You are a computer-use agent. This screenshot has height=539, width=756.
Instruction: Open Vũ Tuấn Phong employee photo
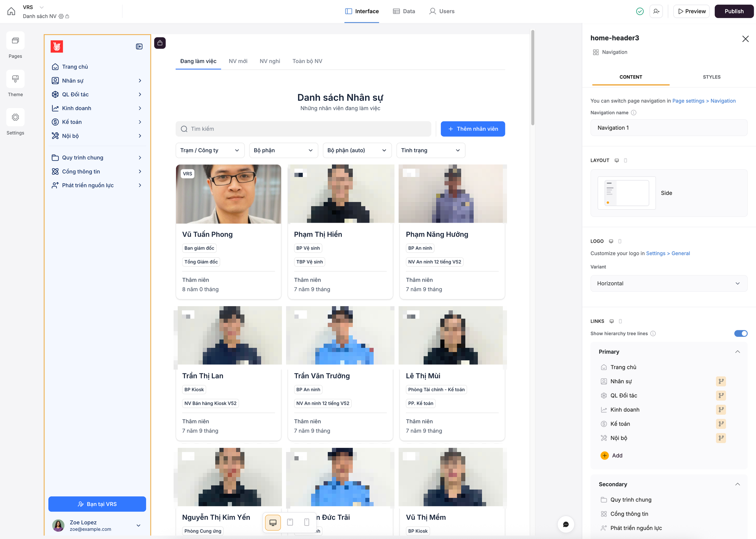pos(228,194)
